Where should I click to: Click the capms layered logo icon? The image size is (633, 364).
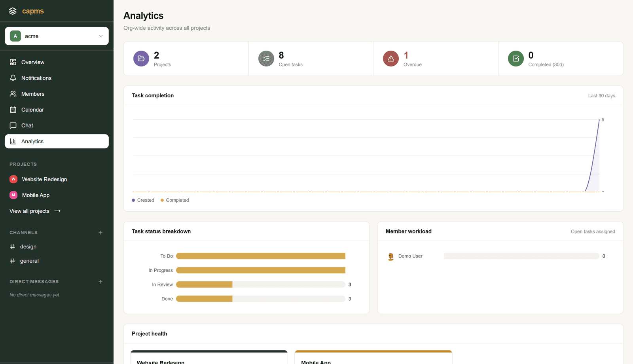click(x=13, y=11)
